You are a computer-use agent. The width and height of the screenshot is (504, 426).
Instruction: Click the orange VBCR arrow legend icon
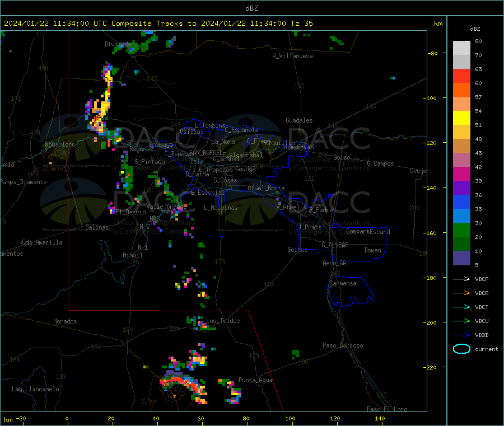(461, 293)
